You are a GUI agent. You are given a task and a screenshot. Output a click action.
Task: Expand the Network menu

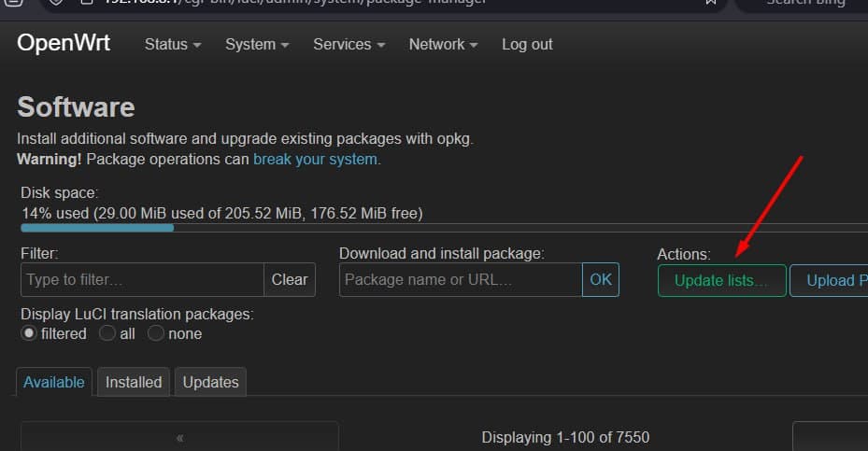tap(443, 44)
